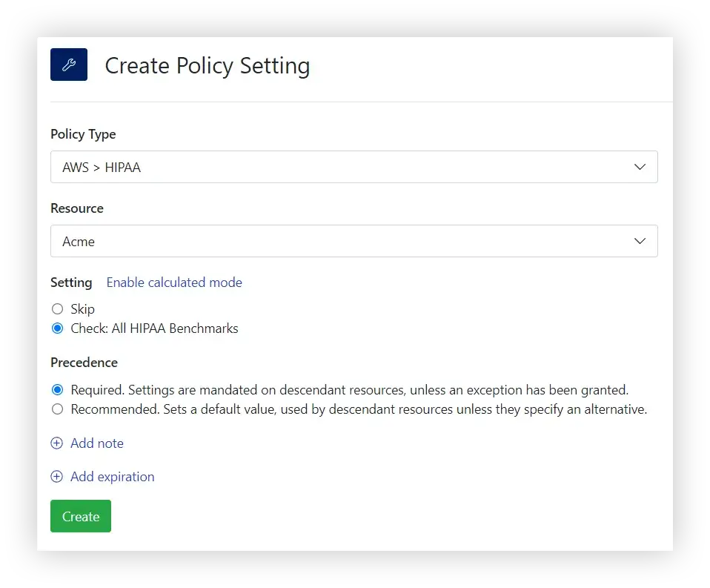
Task: Click the Enable calculated mode link
Action: (x=174, y=283)
